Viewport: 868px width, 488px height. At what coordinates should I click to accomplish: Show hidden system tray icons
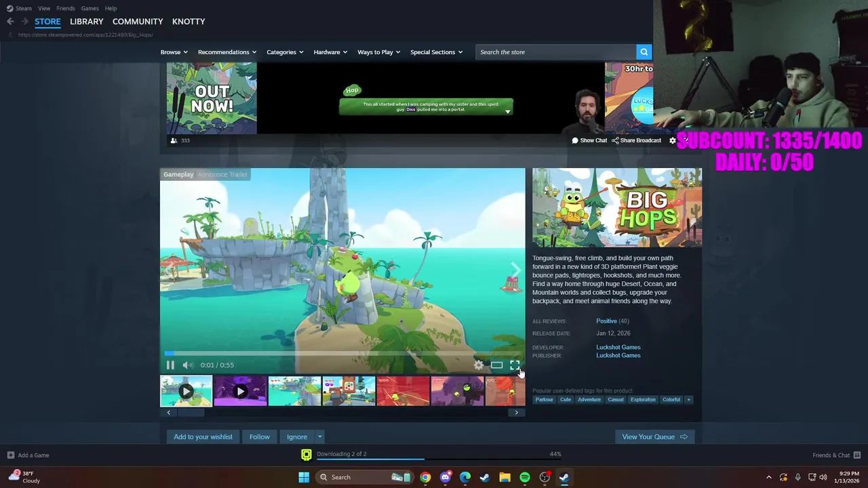click(768, 477)
